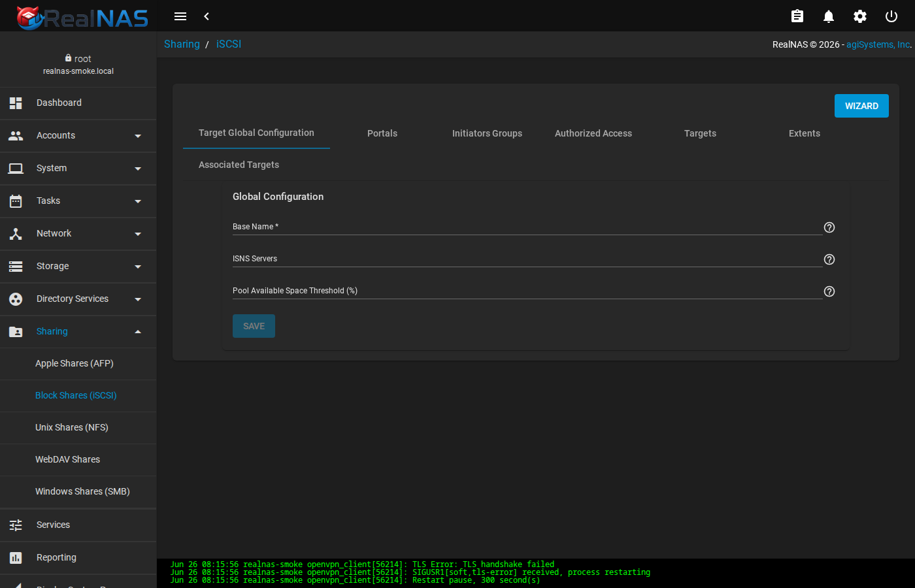Click the Directory Services icon
This screenshot has height=588, width=915.
click(16, 299)
